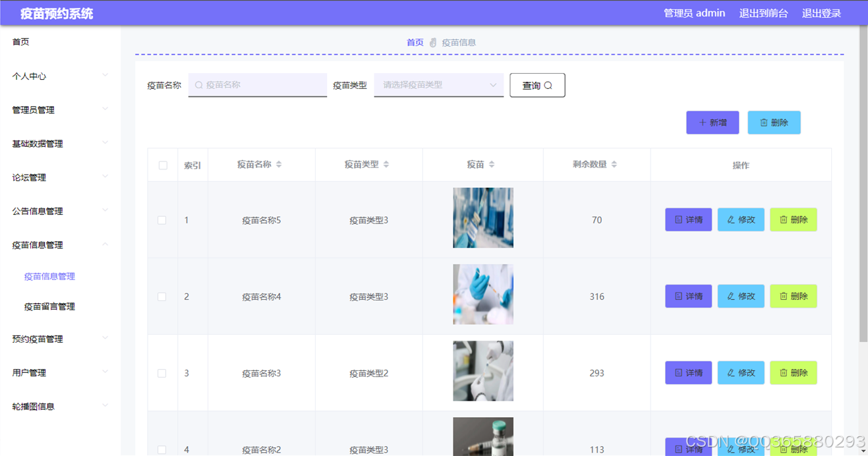Viewport: 868px width, 456px height.
Task: Click the 疫苗类型2 cell
Action: 369,373
